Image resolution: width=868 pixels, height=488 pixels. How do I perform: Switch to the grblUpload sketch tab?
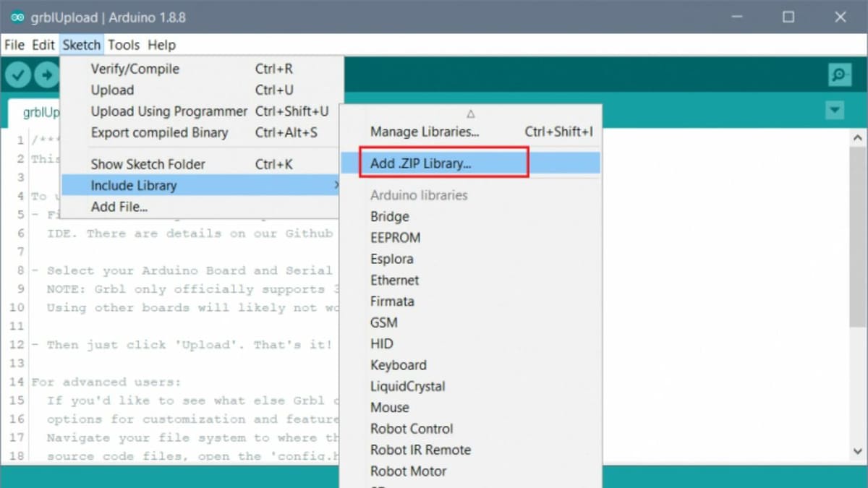click(35, 113)
